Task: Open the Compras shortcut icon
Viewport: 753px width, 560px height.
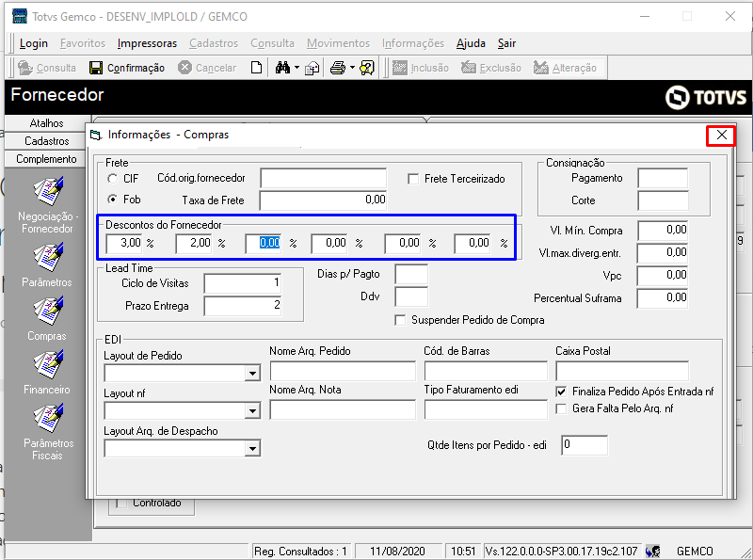Action: coord(49,311)
